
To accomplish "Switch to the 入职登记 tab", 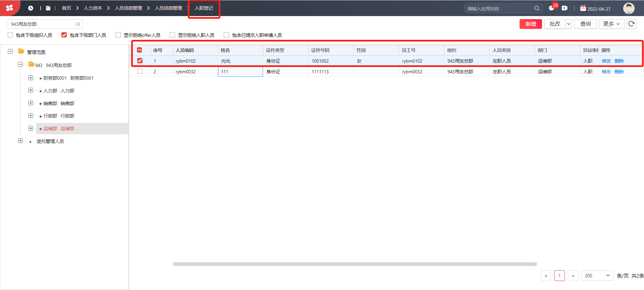I will 204,8.
